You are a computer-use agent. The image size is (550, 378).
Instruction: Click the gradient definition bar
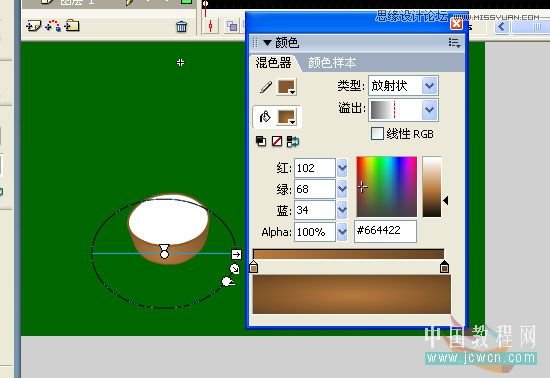(x=348, y=254)
